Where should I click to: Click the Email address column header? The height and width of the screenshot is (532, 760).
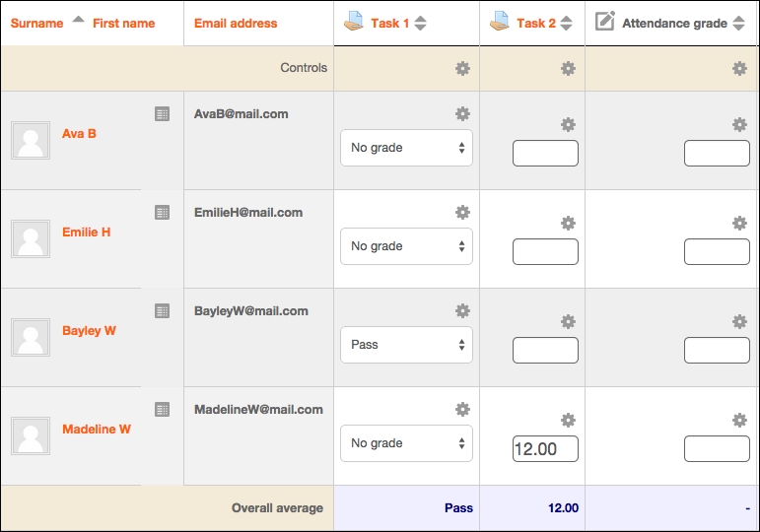coord(236,23)
